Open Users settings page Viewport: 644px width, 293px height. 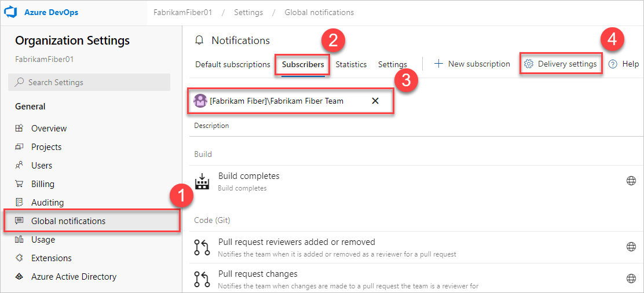[42, 165]
